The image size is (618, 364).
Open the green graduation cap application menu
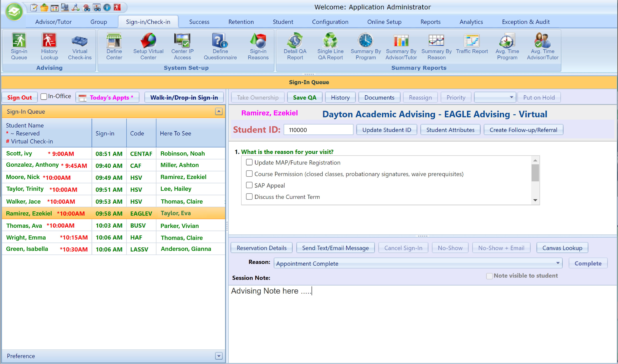[x=14, y=11]
